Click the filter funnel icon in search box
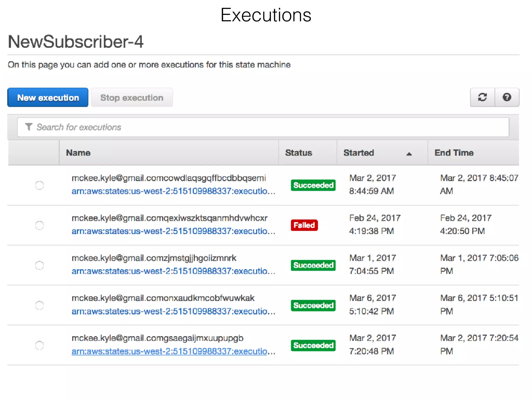532x399 pixels. click(29, 127)
